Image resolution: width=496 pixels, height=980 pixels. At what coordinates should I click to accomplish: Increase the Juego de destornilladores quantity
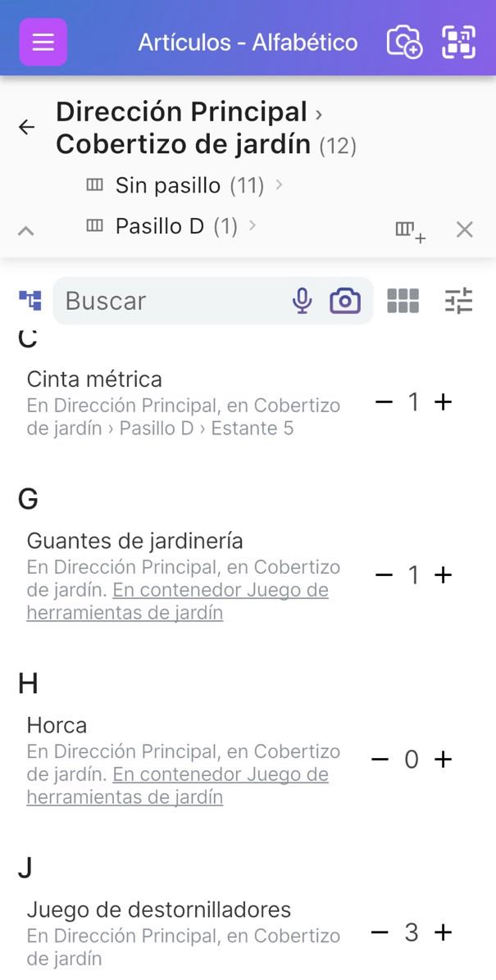click(444, 932)
